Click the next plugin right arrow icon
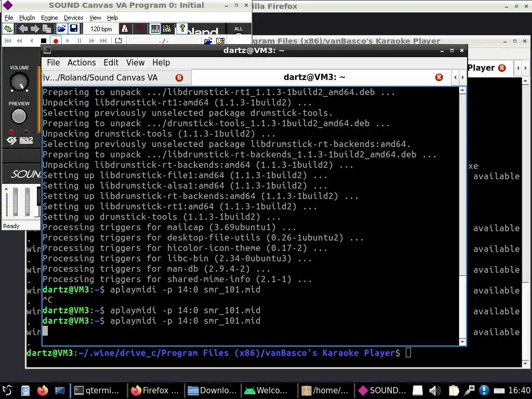Viewport: 532px width, 399px height. (35, 29)
